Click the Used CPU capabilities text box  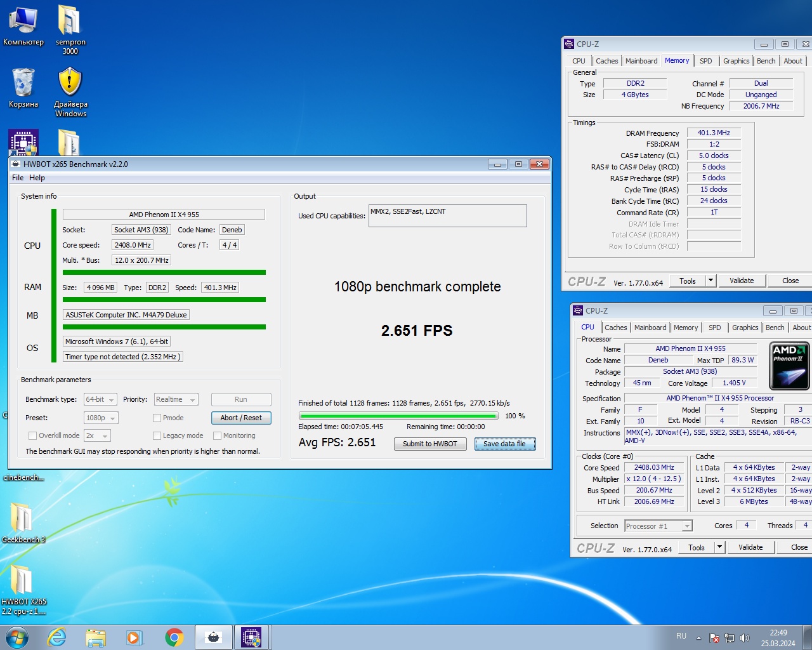(448, 216)
